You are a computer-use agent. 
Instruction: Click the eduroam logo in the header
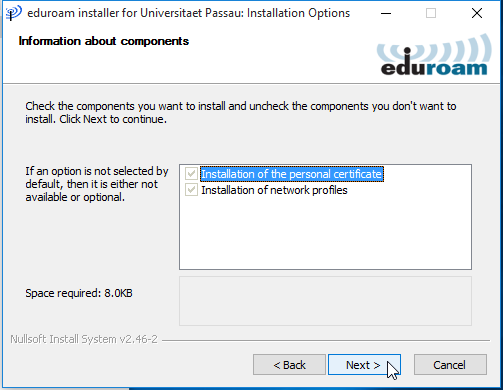[x=434, y=55]
